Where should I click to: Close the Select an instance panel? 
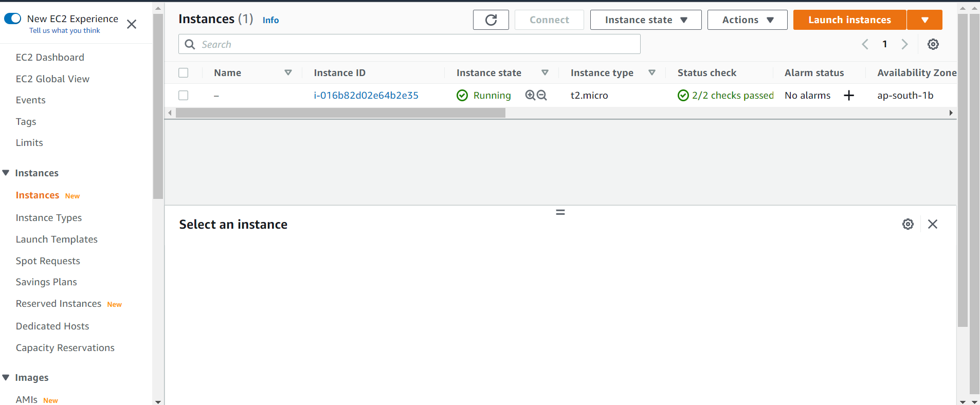[x=933, y=224]
